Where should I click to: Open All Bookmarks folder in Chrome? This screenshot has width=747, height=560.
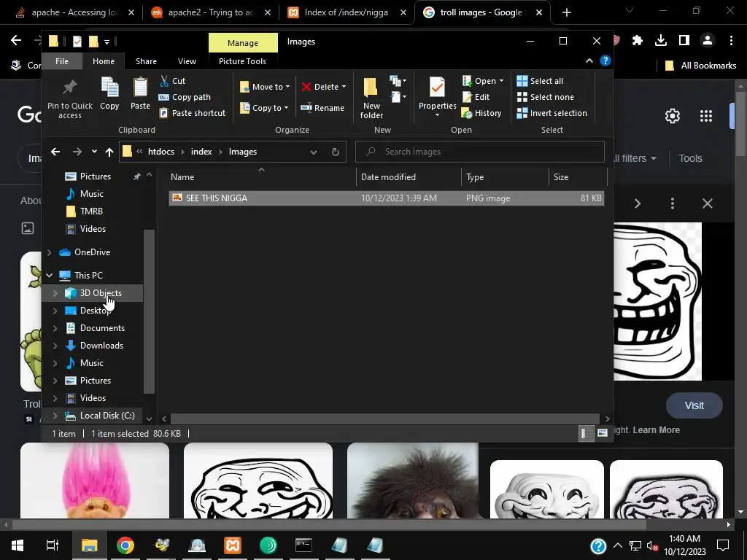tap(701, 66)
